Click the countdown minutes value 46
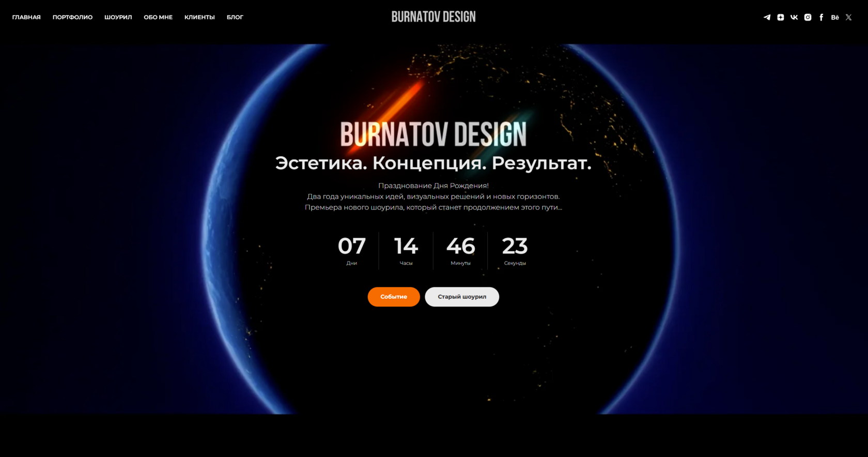 (x=461, y=246)
